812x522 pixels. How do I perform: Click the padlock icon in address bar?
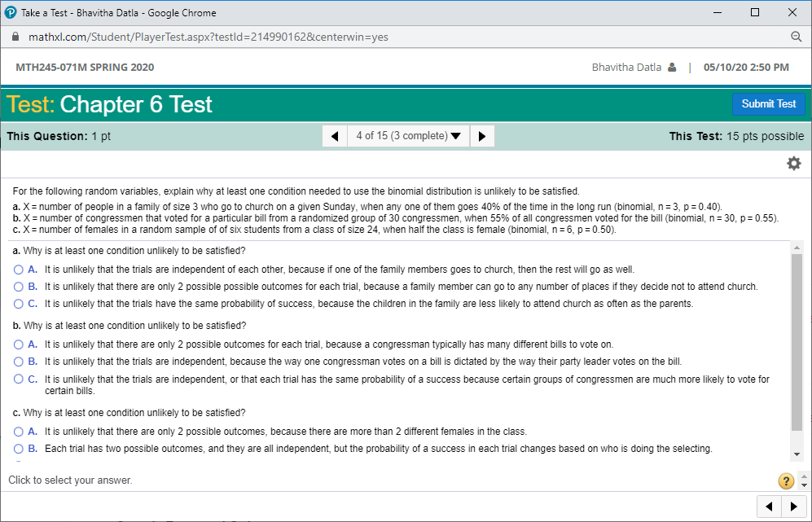click(14, 37)
